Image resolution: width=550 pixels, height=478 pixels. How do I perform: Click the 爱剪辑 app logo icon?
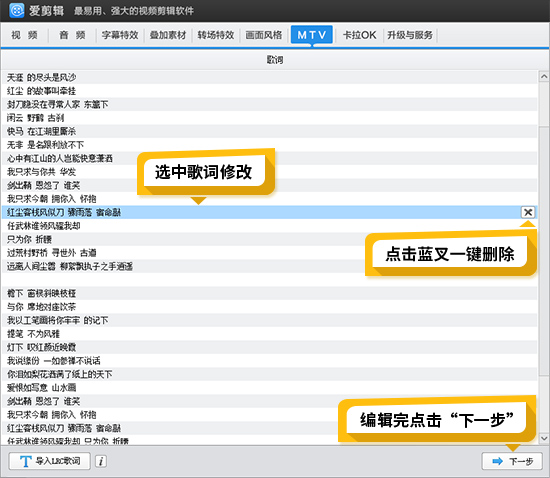click(x=16, y=11)
